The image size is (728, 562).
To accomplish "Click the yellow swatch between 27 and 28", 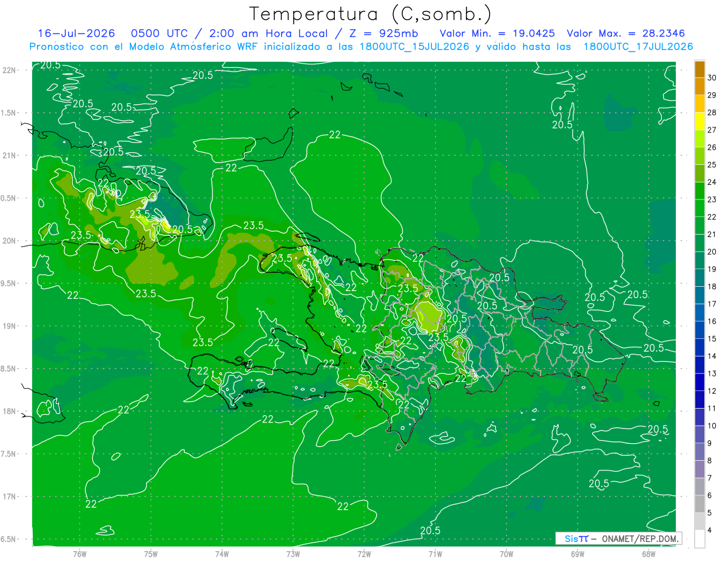I will [699, 121].
